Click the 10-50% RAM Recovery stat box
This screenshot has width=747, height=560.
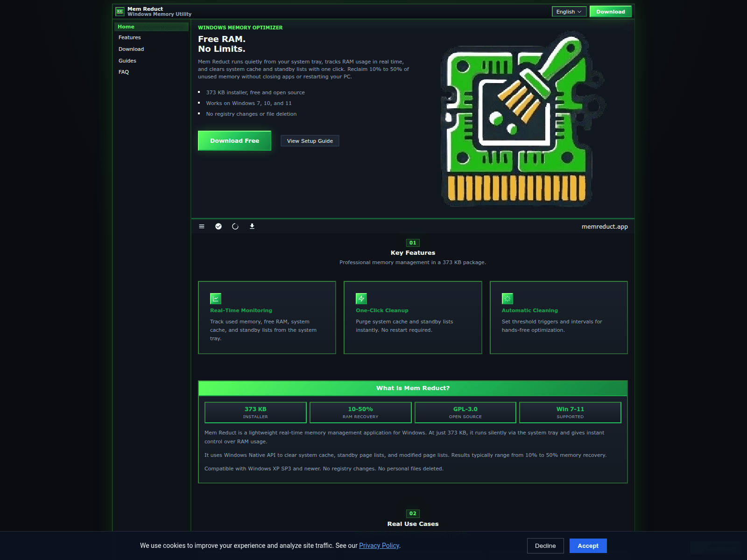pos(360,413)
